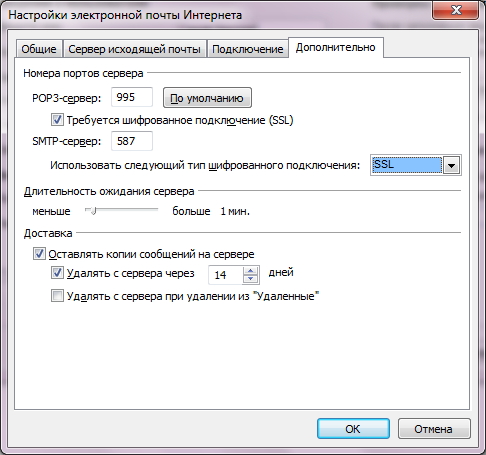Confirm settings with the OK button
The image size is (486, 455).
tap(353, 429)
